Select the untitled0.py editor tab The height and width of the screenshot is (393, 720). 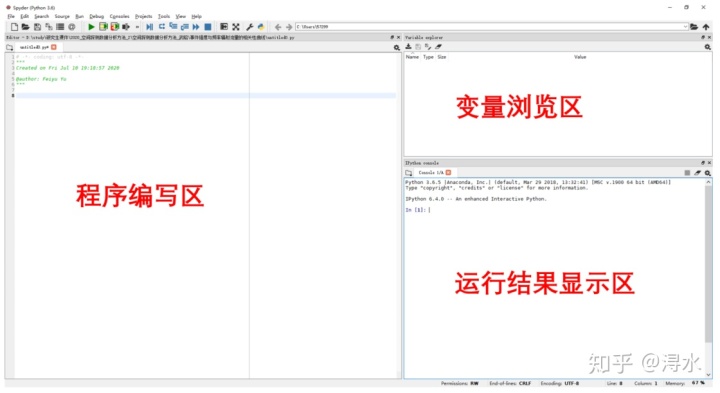[x=34, y=47]
